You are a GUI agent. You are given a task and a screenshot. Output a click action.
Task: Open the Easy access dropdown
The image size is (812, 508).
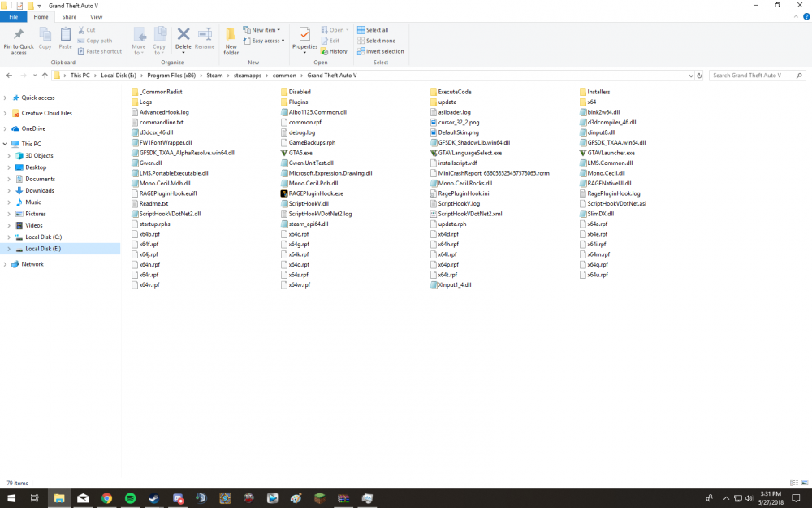[264, 41]
